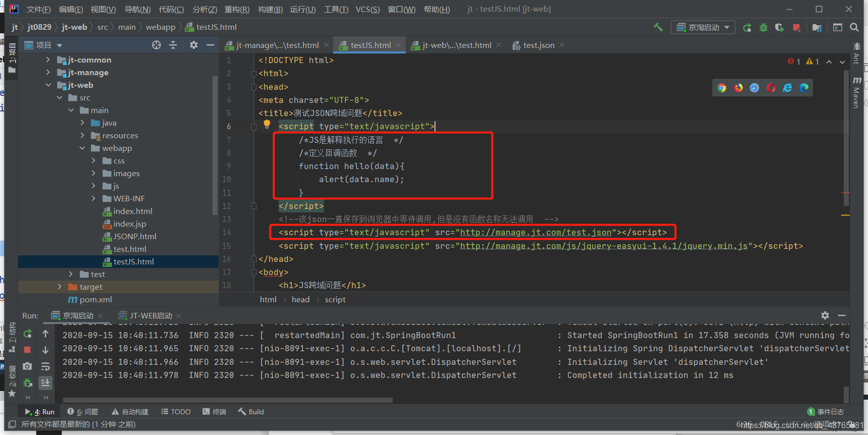
Task: Open in Safari browser icon
Action: coord(754,88)
